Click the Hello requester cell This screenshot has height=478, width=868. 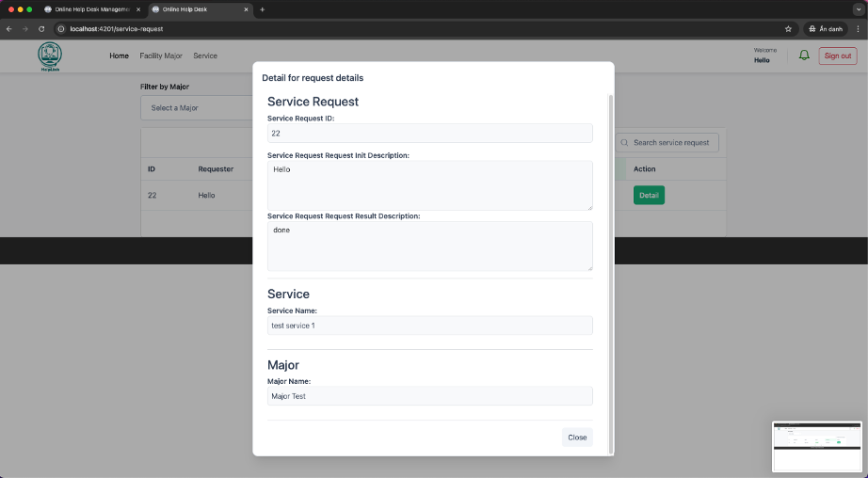(206, 196)
